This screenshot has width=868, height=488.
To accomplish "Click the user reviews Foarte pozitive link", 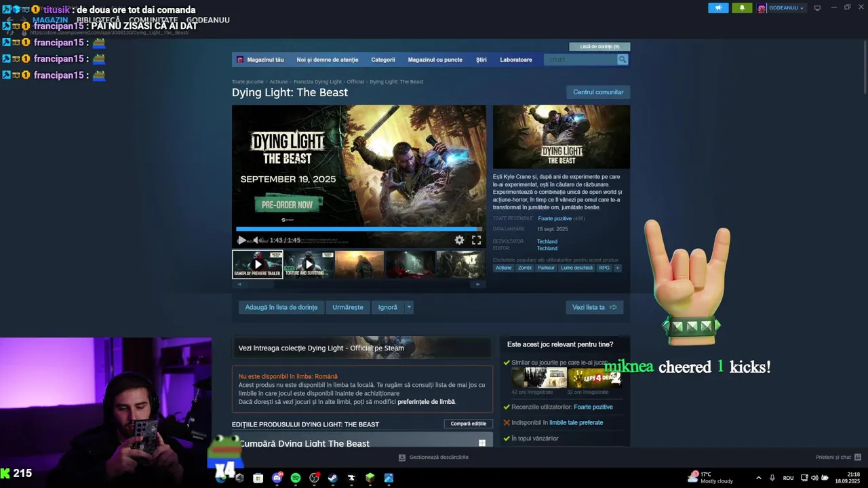I will click(x=593, y=407).
